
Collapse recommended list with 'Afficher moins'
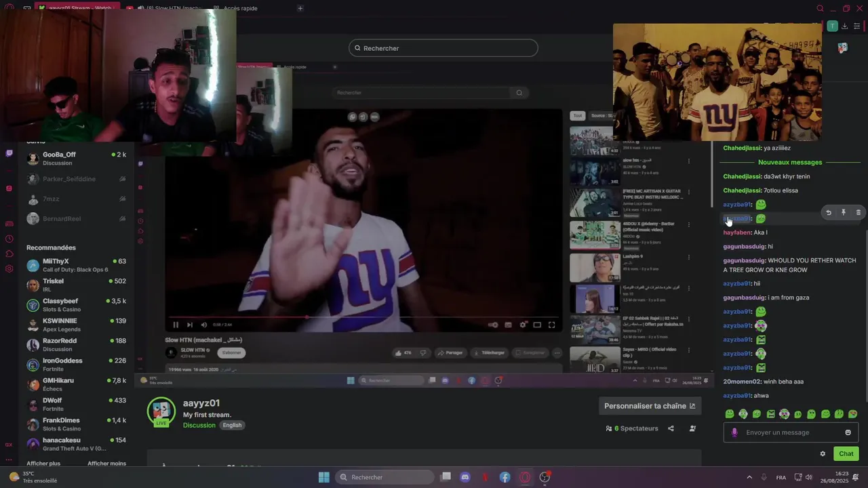point(106,464)
